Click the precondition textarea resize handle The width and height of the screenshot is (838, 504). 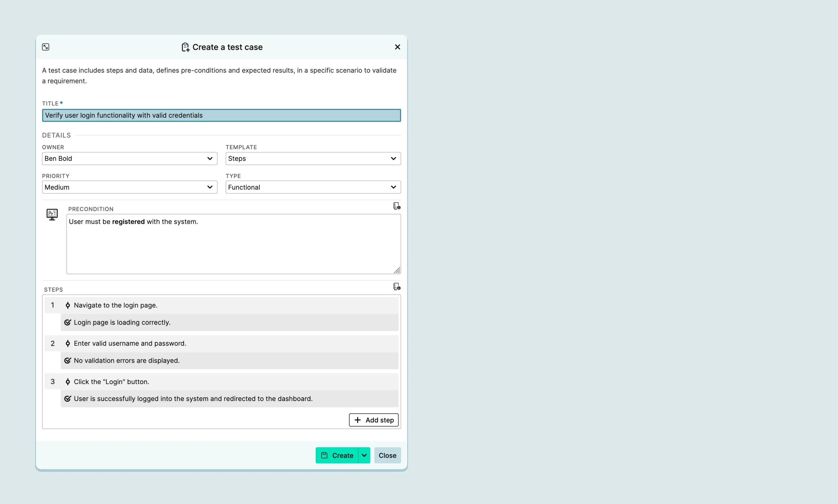click(397, 270)
